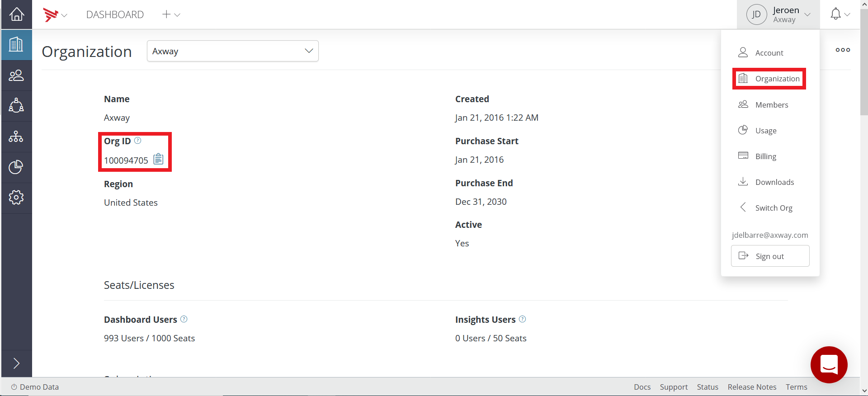The image size is (868, 396).
Task: Open the Terms footer link
Action: (x=796, y=387)
